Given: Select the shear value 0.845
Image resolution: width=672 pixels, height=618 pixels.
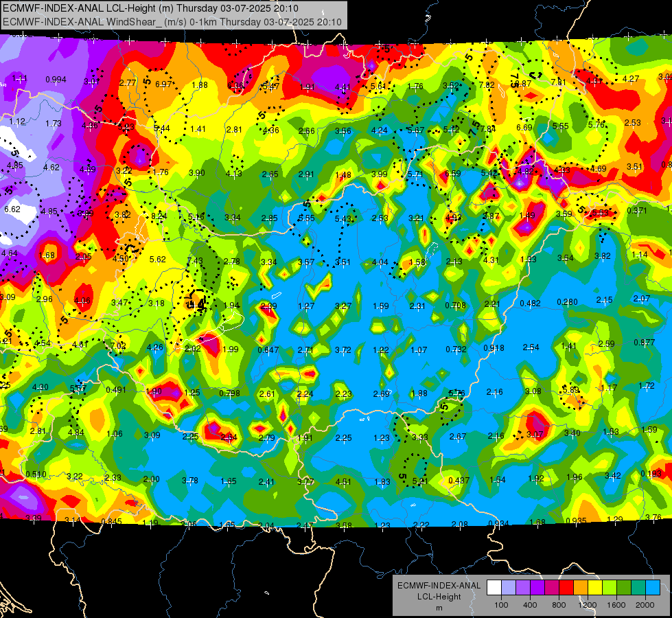Looking at the screenshot, I should tap(111, 521).
